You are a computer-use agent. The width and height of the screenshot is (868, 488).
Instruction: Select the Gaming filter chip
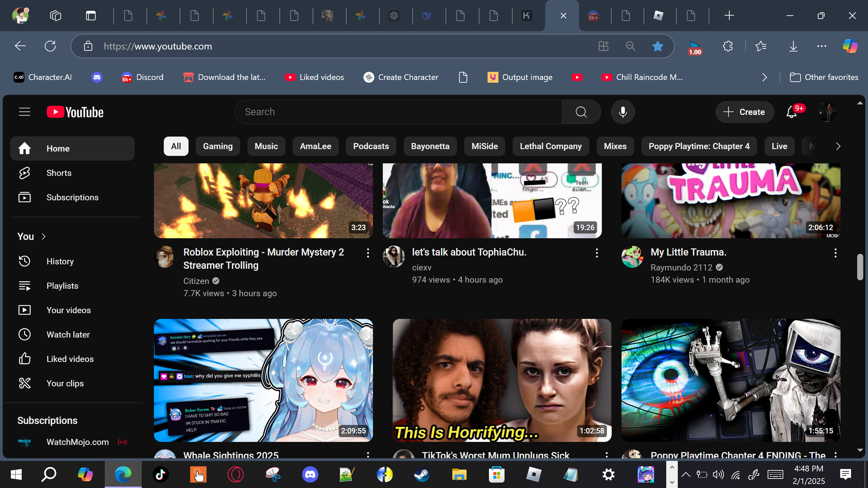218,146
